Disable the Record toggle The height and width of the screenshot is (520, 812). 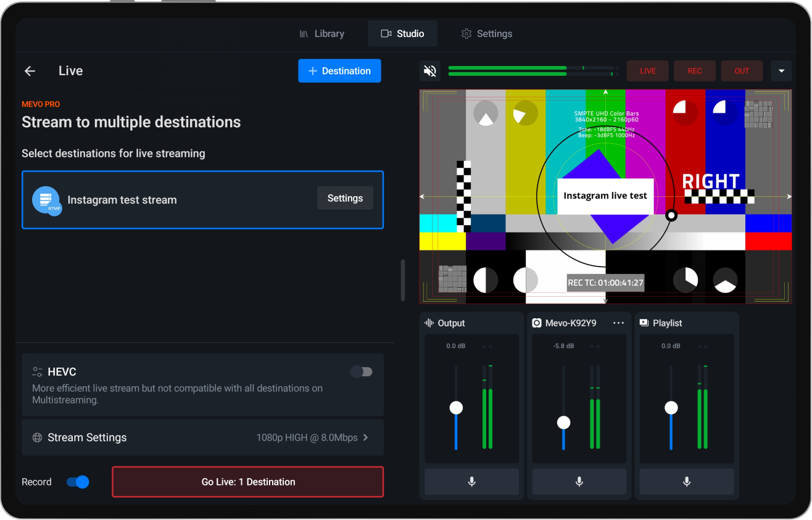tap(77, 482)
